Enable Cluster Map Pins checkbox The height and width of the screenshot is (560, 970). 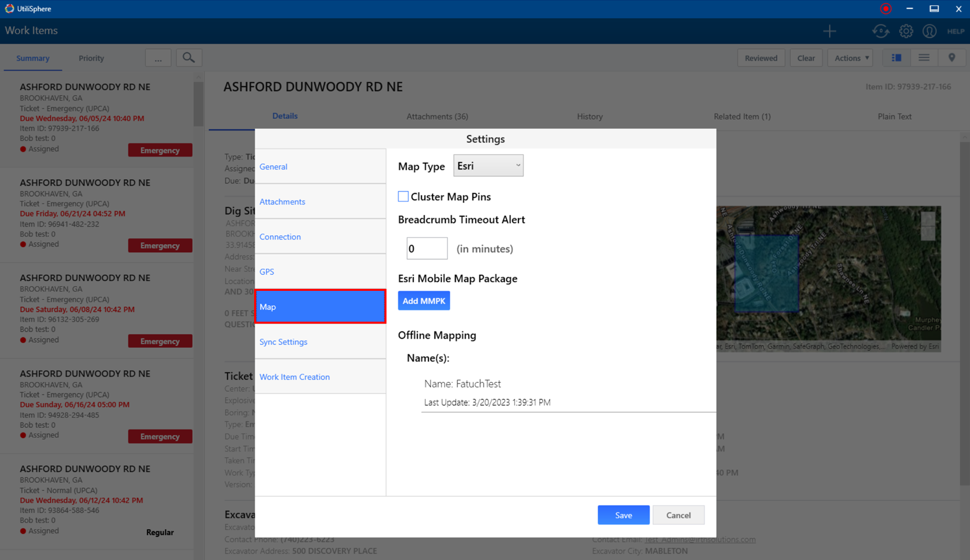click(403, 196)
